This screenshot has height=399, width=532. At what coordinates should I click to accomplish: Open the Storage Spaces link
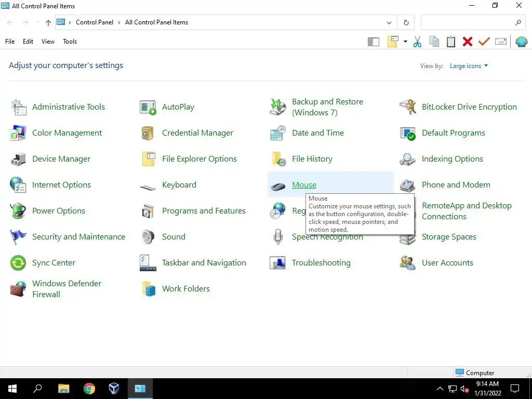449,237
